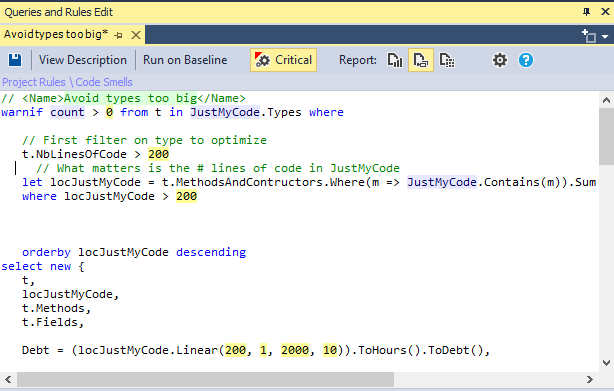Viewport: 614px width, 391px height.
Task: Switch to Avoid types too big tab
Action: click(56, 34)
